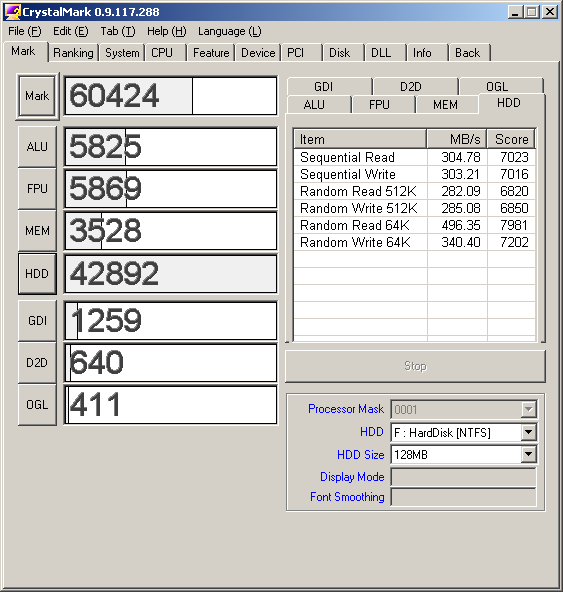Click the FPU score 5869
Screen dimensions: 563x592
pyautogui.click(x=105, y=188)
